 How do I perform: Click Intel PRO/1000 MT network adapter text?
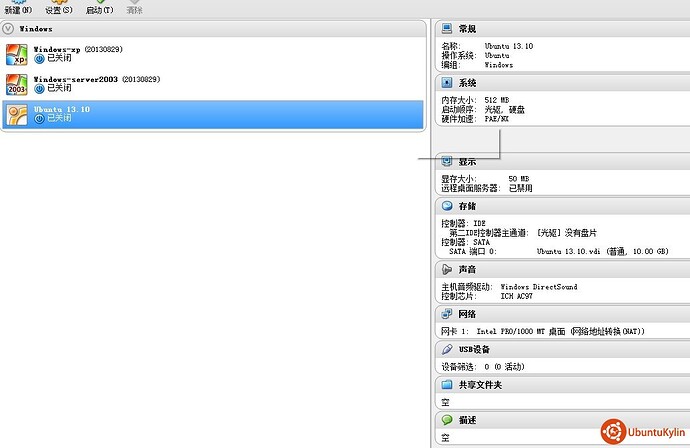click(560, 331)
